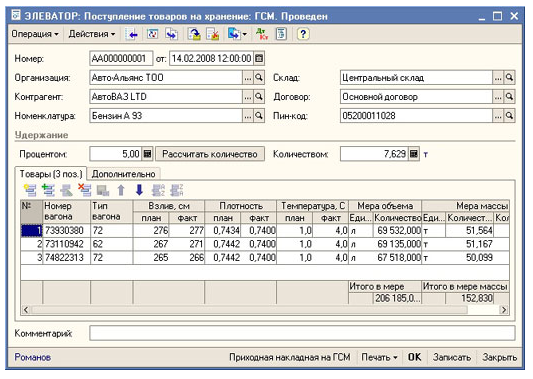Viewport: 533px width, 379px height.
Task: Click the add row icon in table toolbar
Action: (30, 190)
